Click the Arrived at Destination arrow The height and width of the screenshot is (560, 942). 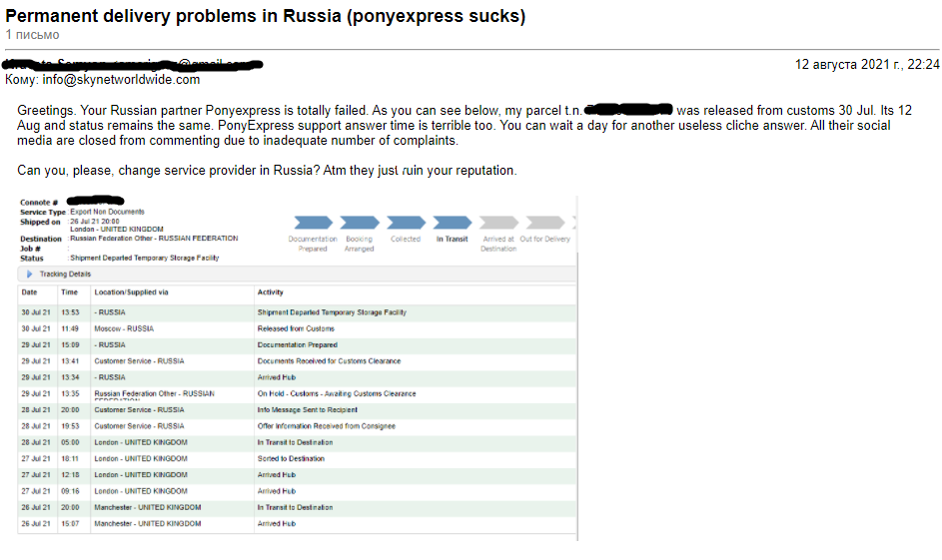(x=498, y=223)
